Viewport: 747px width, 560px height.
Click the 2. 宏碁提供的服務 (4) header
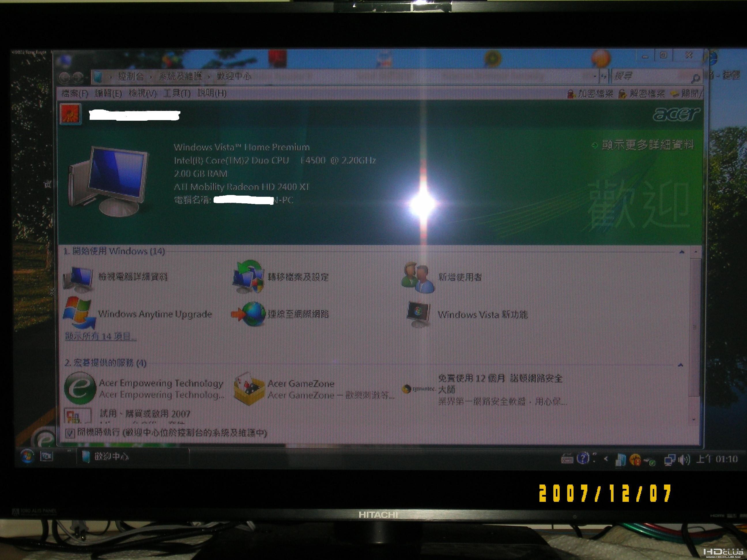coord(105,363)
